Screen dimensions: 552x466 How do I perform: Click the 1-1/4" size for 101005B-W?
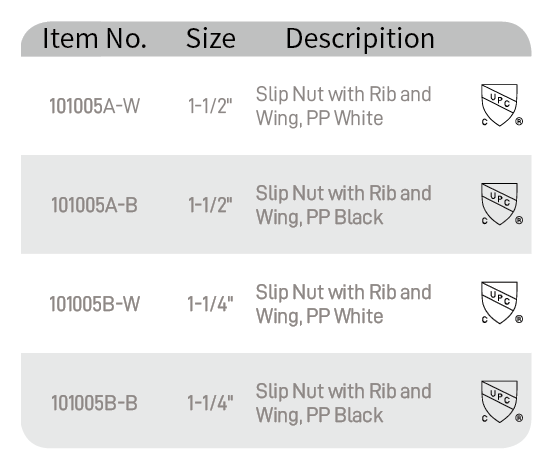pos(210,303)
